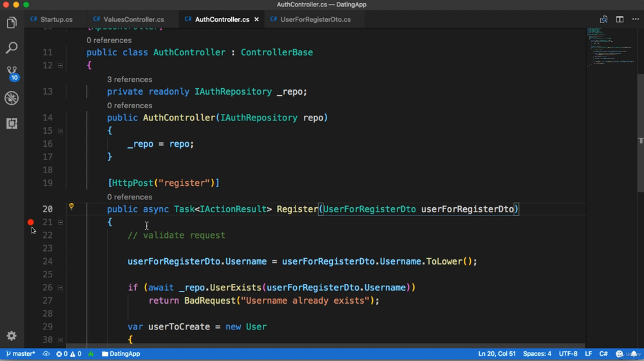This screenshot has width=644, height=361.
Task: Click BadRequest call on line 27
Action: pyautogui.click(x=209, y=301)
